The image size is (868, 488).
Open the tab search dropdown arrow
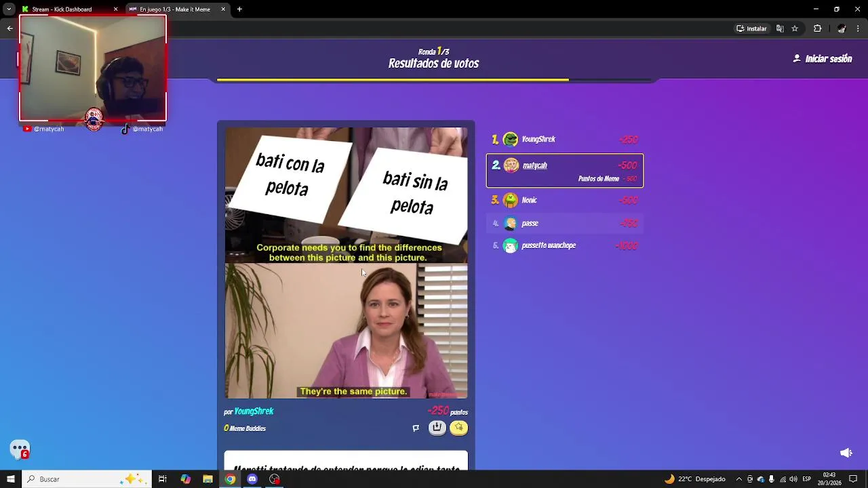click(x=9, y=9)
